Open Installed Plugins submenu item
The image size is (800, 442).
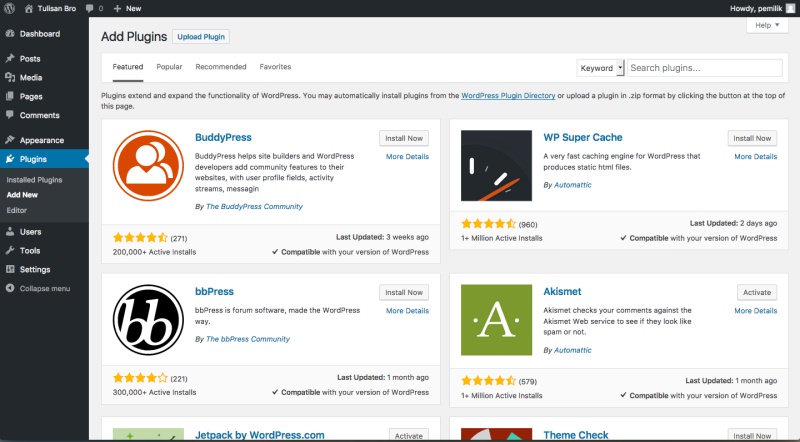34,180
